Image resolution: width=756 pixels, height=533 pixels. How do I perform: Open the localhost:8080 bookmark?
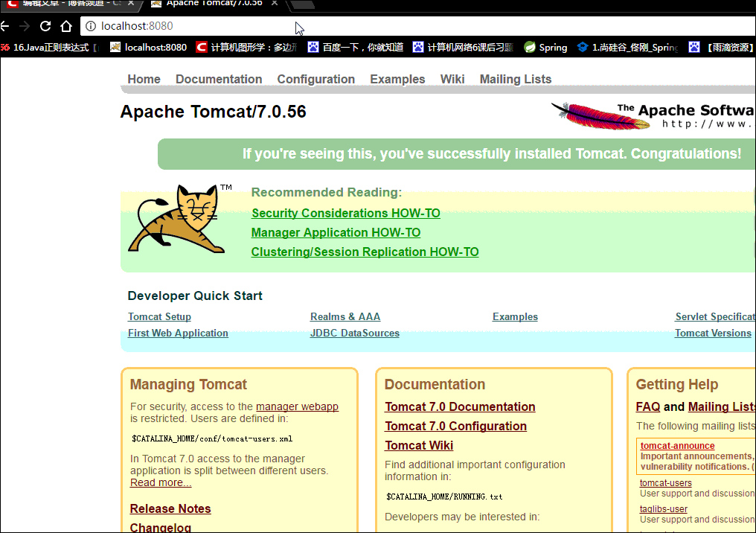148,48
